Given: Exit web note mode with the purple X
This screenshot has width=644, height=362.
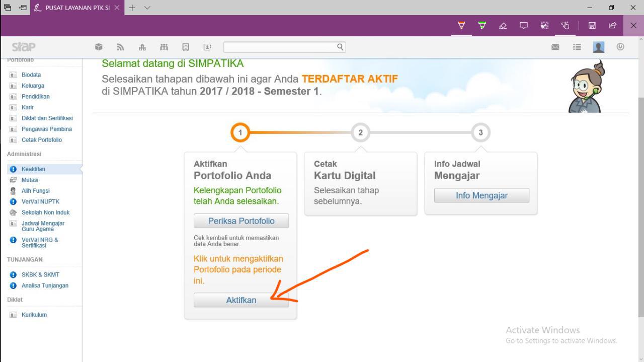Looking at the screenshot, I should (x=633, y=26).
